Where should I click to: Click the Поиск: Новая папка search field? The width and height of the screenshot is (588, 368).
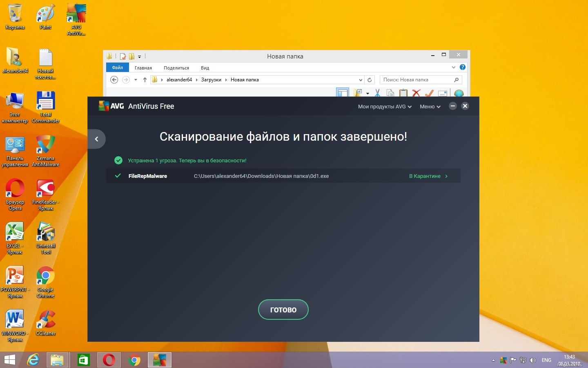pos(416,80)
